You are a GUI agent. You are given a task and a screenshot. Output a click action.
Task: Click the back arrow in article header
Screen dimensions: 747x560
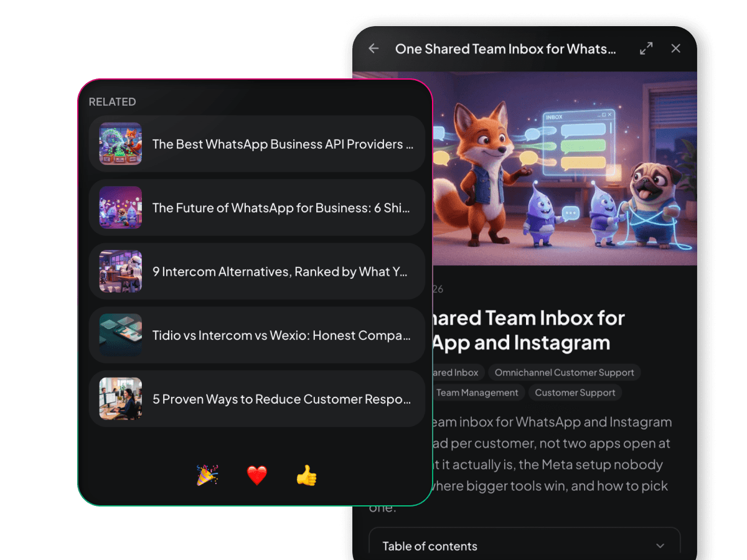click(x=374, y=49)
